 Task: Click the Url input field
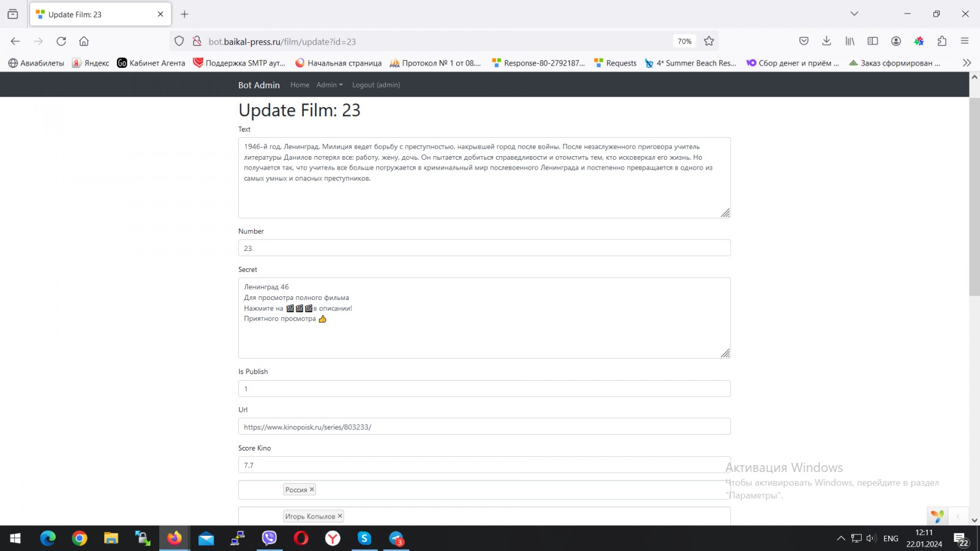pos(484,427)
